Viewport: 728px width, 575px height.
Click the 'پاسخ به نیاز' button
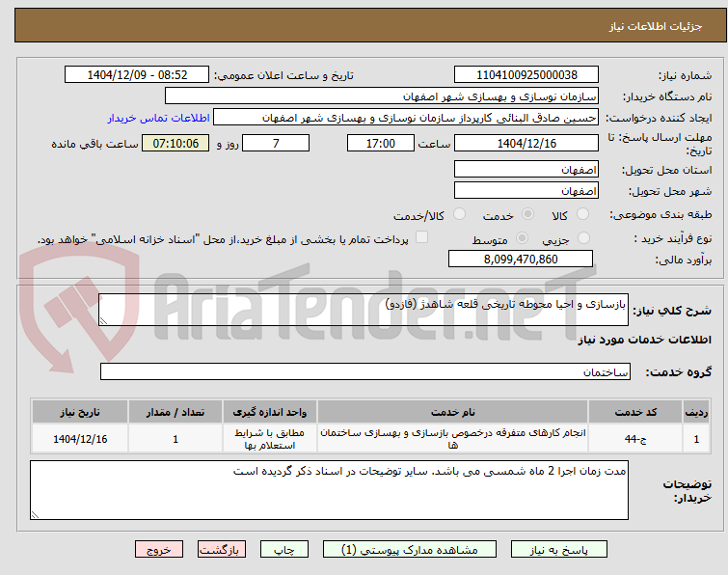click(559, 550)
